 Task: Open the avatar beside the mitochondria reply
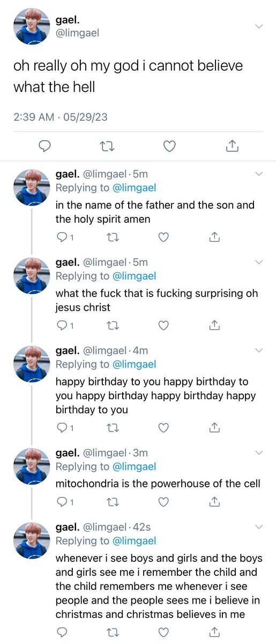(31, 466)
